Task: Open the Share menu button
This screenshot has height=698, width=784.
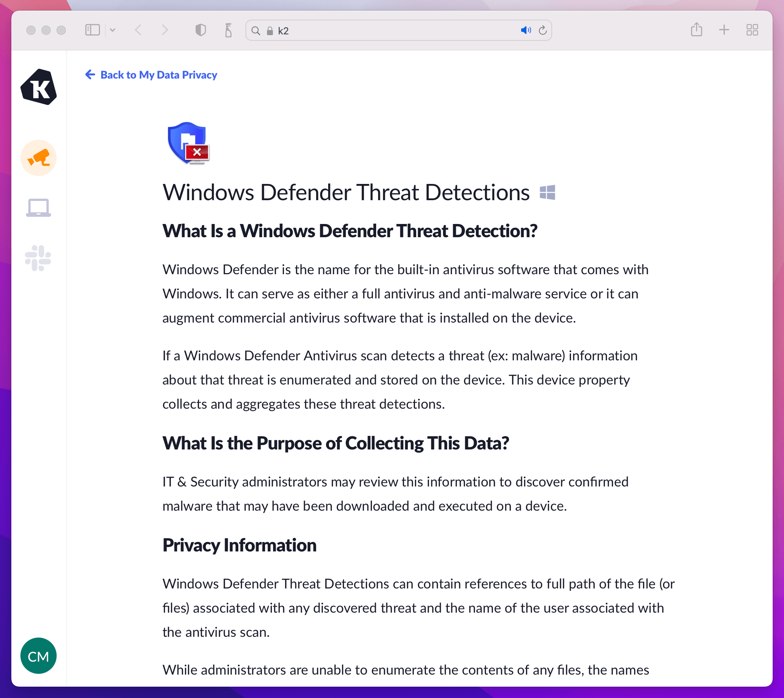Action: pyautogui.click(x=696, y=30)
